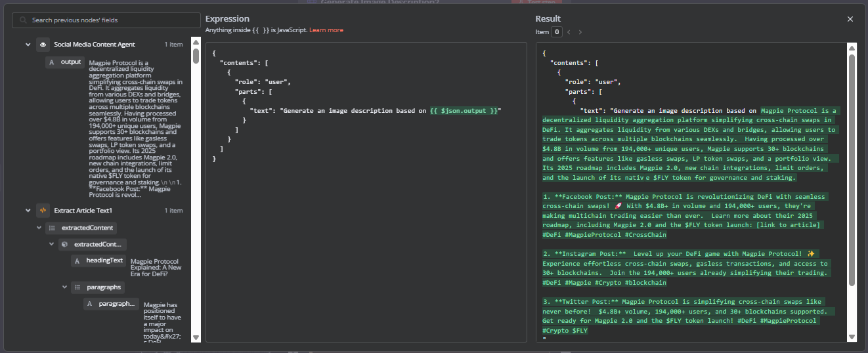
Task: Select the Social Media Content Agent node name
Action: (95, 45)
